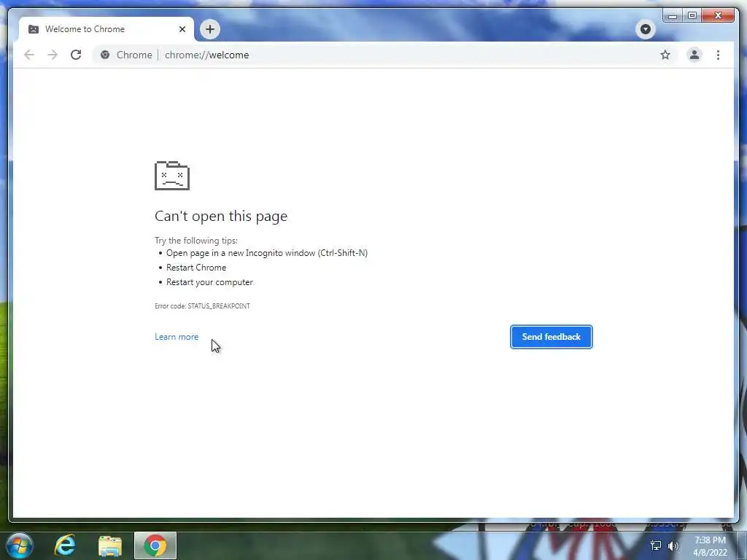Click the Restart Chrome tip

click(x=196, y=268)
